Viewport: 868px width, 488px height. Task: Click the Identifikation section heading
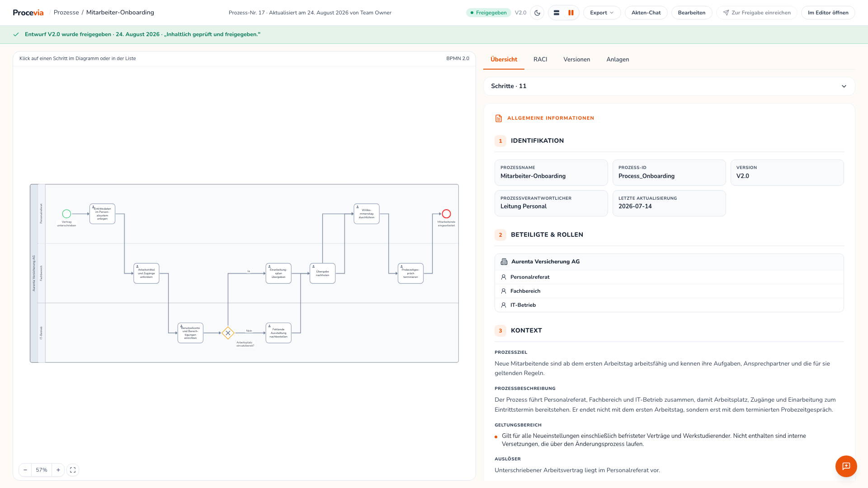coord(537,141)
